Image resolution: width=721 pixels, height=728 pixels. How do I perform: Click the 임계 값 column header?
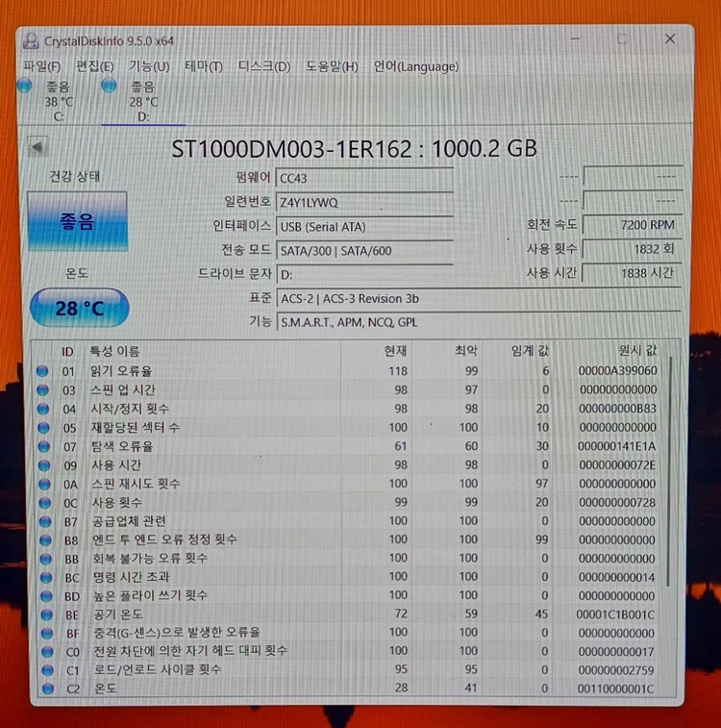(x=530, y=350)
